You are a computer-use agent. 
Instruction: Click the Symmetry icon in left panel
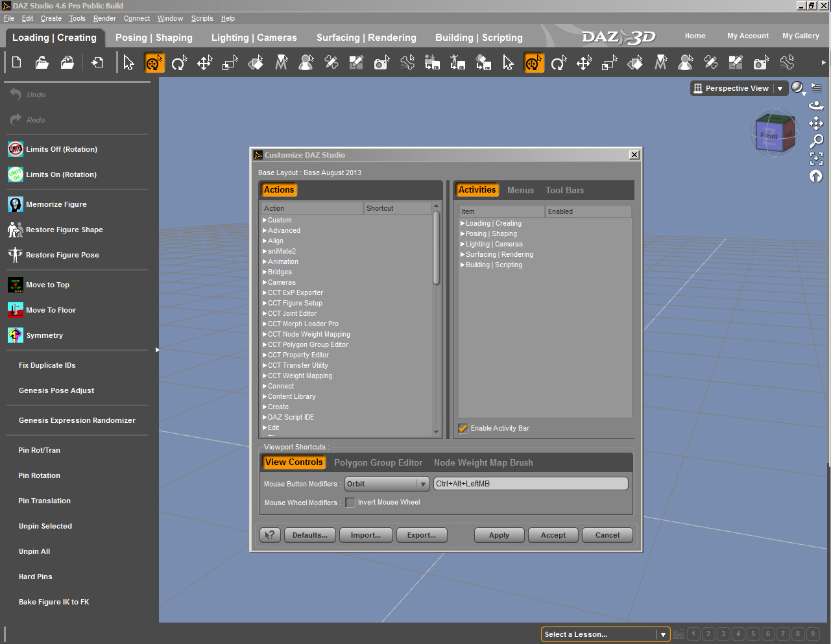16,335
